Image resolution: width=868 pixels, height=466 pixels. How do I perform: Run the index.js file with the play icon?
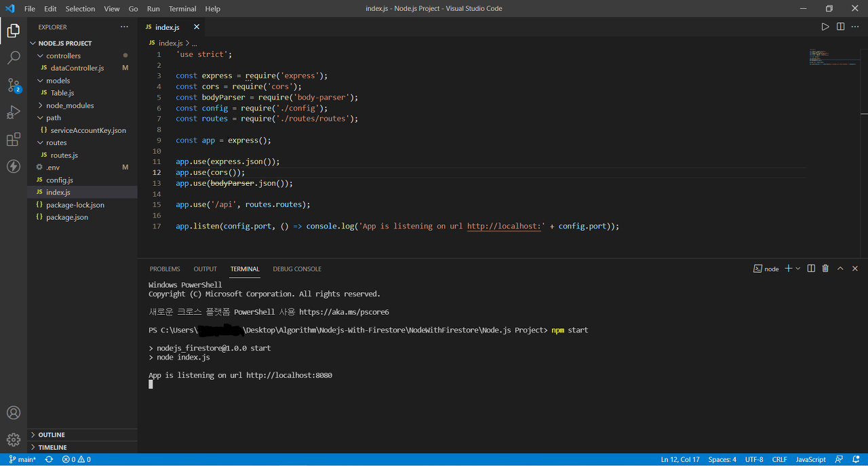coord(825,26)
